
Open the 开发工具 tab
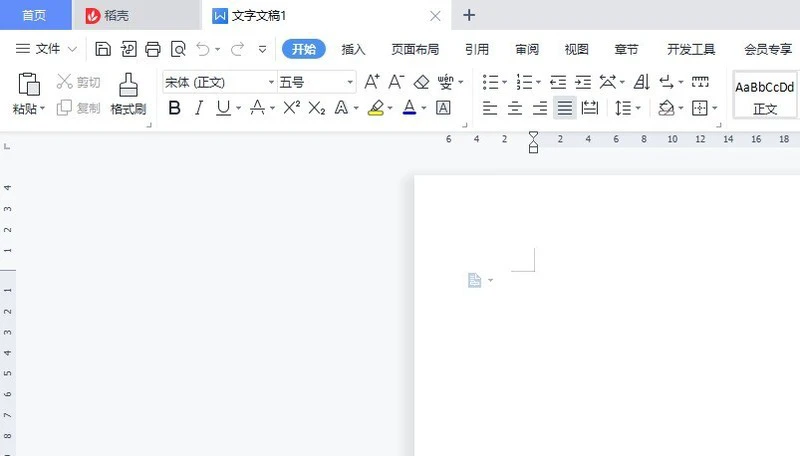(691, 49)
